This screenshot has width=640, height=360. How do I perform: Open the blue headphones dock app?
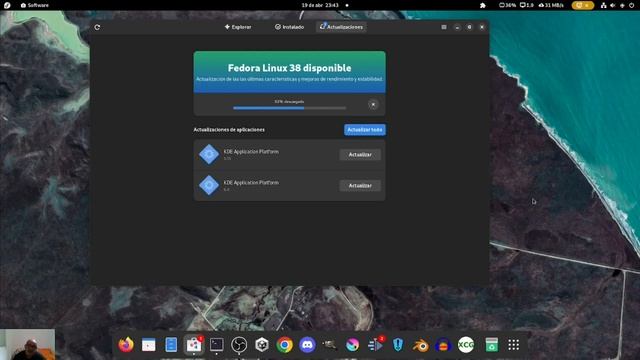coord(443,345)
